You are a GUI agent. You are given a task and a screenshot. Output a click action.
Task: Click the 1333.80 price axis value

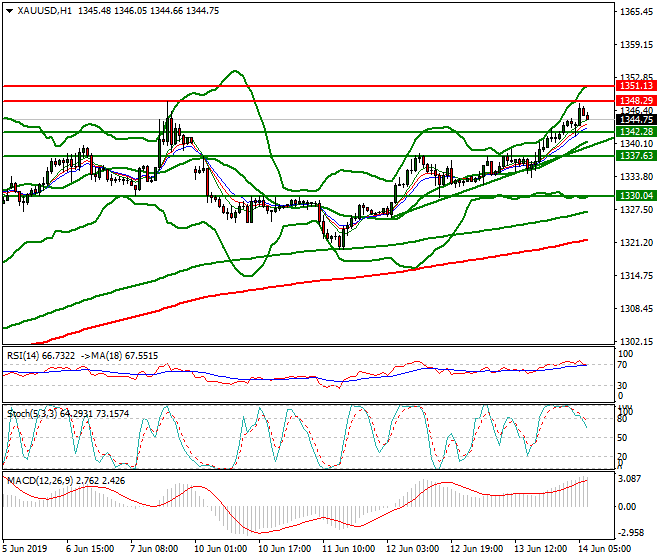pyautogui.click(x=636, y=177)
